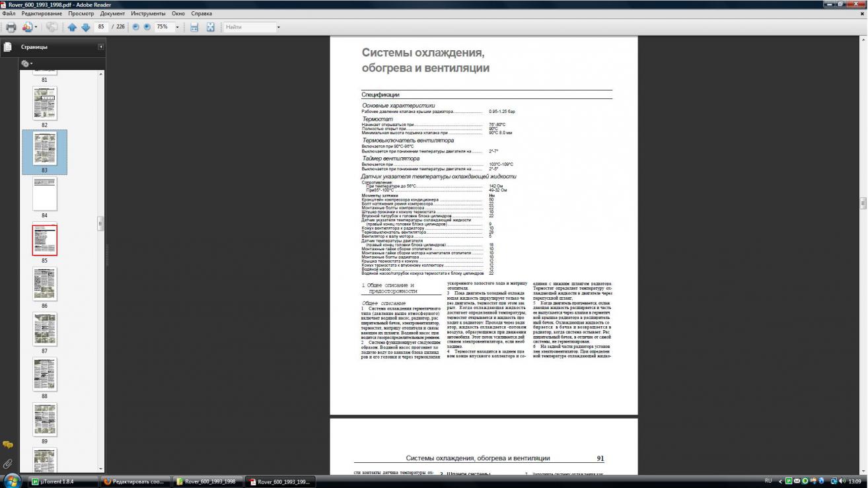This screenshot has width=868, height=488.
Task: Zoom in with the plus icon
Action: 147,27
